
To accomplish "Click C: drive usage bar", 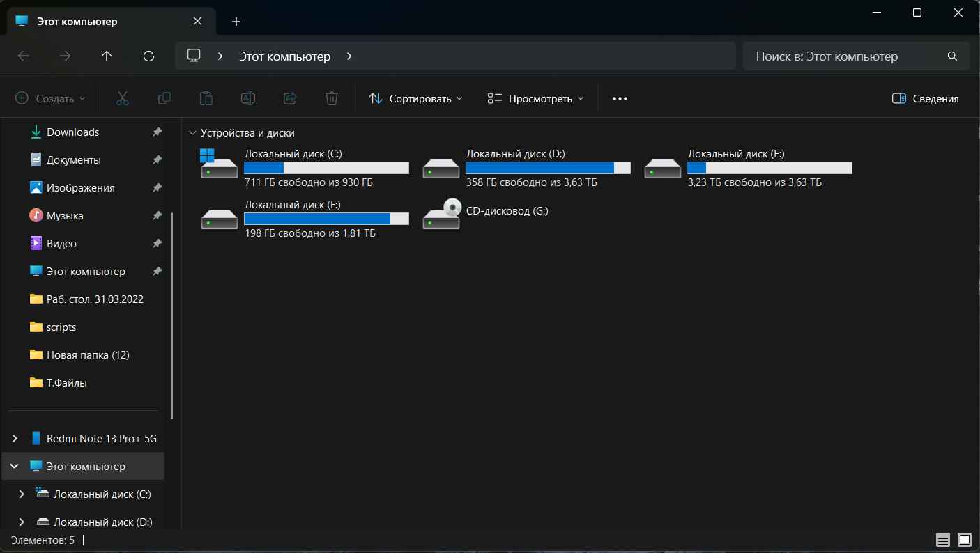I will point(326,168).
